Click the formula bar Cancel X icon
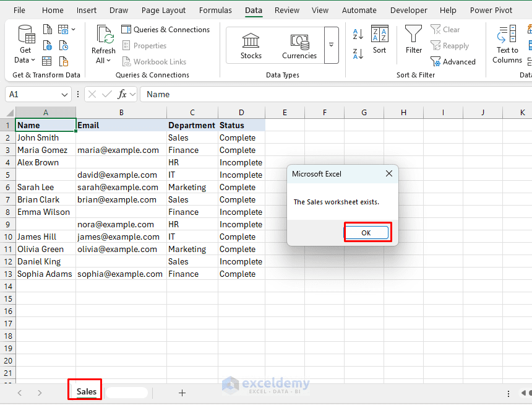The image size is (532, 405). pos(92,94)
